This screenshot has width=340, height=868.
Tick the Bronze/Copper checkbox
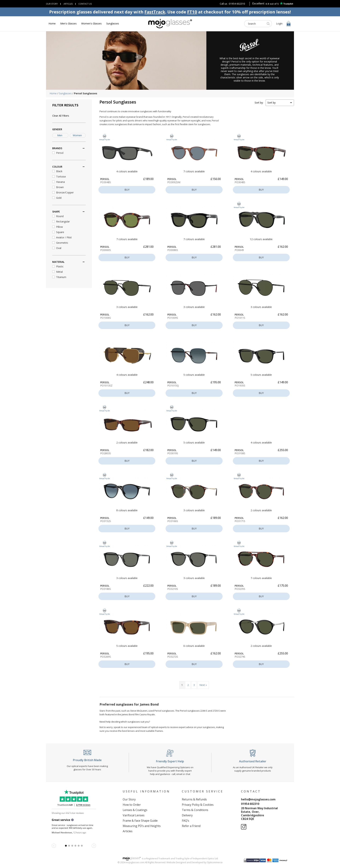pyautogui.click(x=53, y=192)
